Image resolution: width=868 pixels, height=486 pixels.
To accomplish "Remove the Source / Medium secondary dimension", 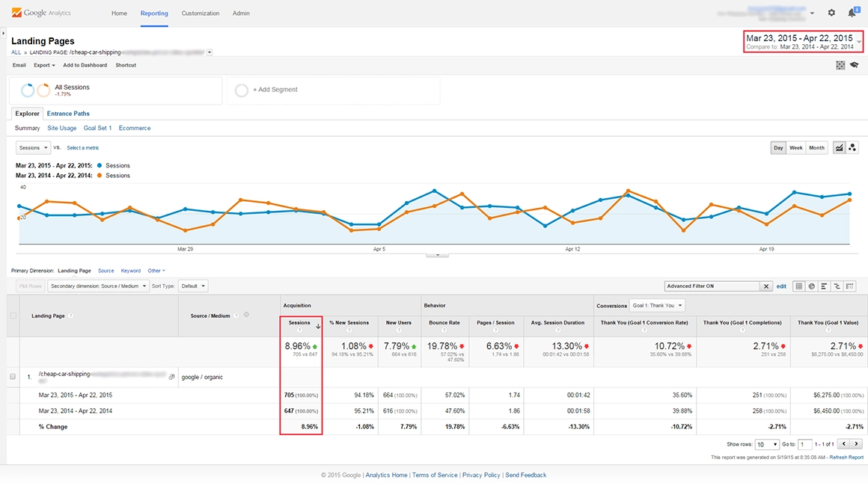I will 246,315.
